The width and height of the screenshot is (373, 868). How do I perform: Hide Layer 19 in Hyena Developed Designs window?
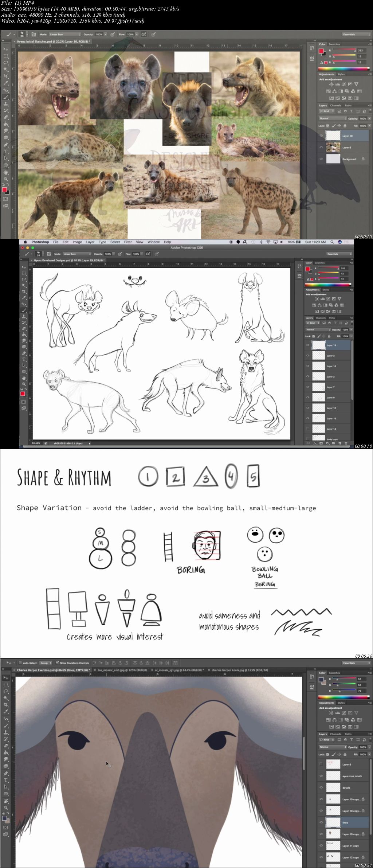(308, 345)
